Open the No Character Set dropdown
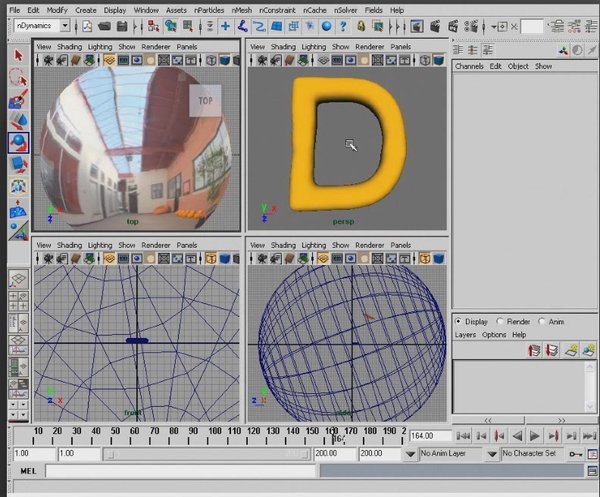This screenshot has height=497, width=600. (x=529, y=454)
